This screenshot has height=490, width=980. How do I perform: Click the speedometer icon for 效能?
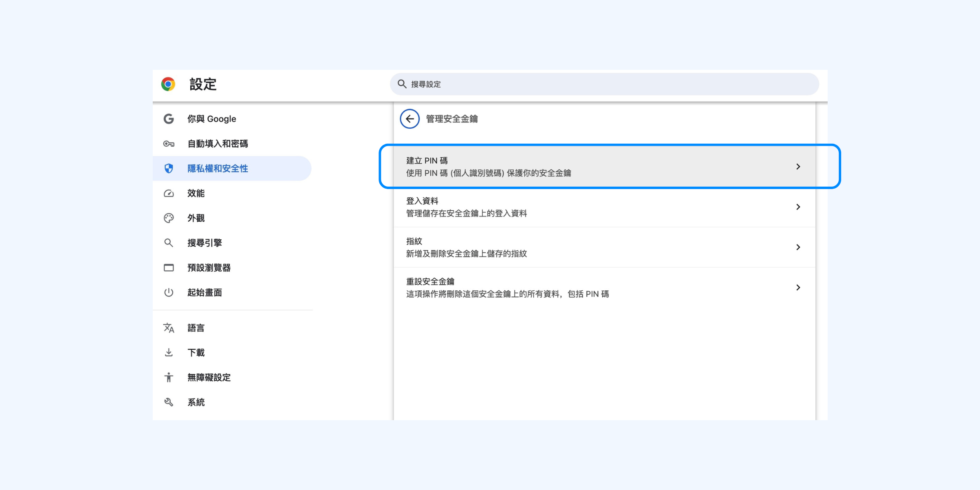[169, 194]
